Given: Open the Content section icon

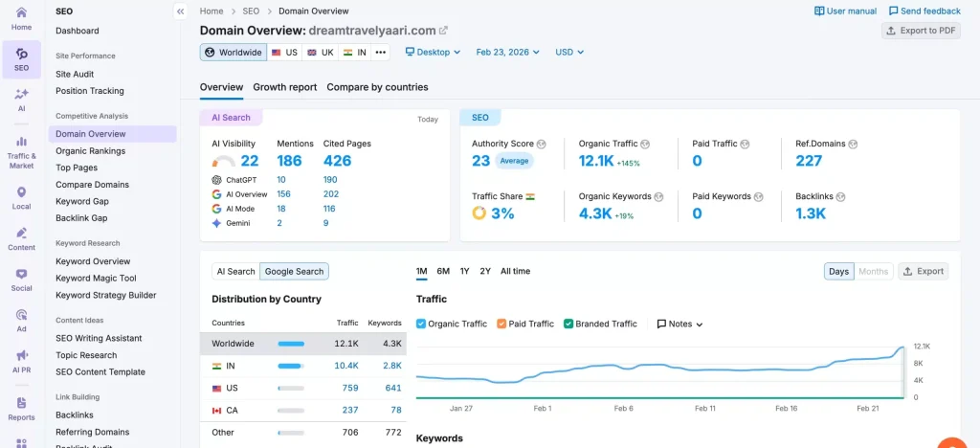Looking at the screenshot, I should pyautogui.click(x=21, y=238).
